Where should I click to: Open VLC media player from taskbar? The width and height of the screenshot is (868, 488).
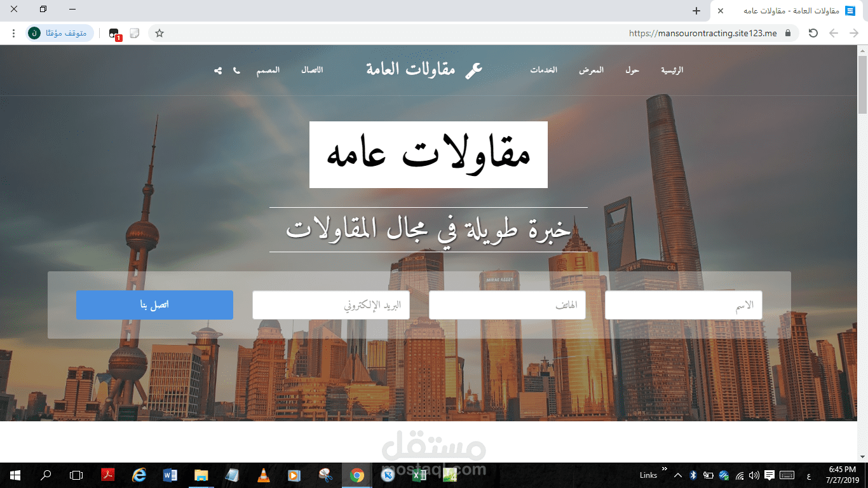pyautogui.click(x=263, y=475)
